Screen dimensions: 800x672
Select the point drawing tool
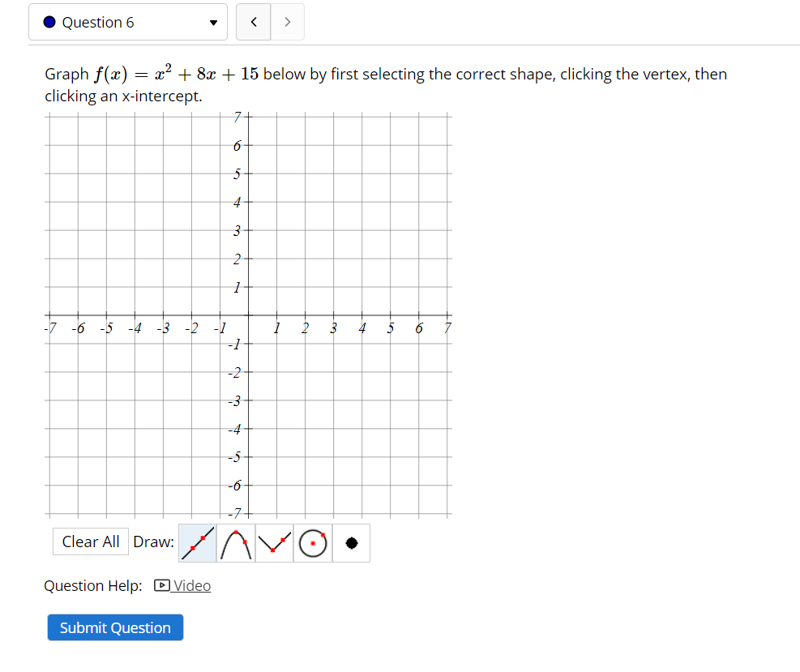[350, 543]
